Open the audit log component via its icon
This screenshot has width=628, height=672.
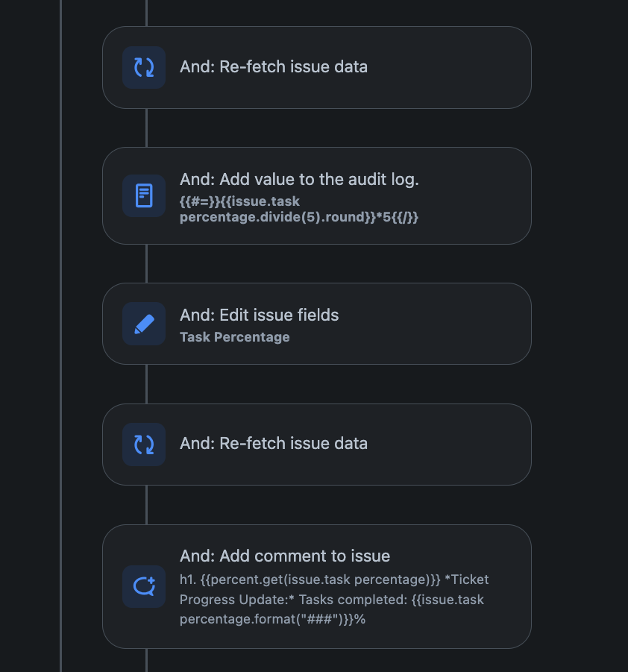coord(144,195)
